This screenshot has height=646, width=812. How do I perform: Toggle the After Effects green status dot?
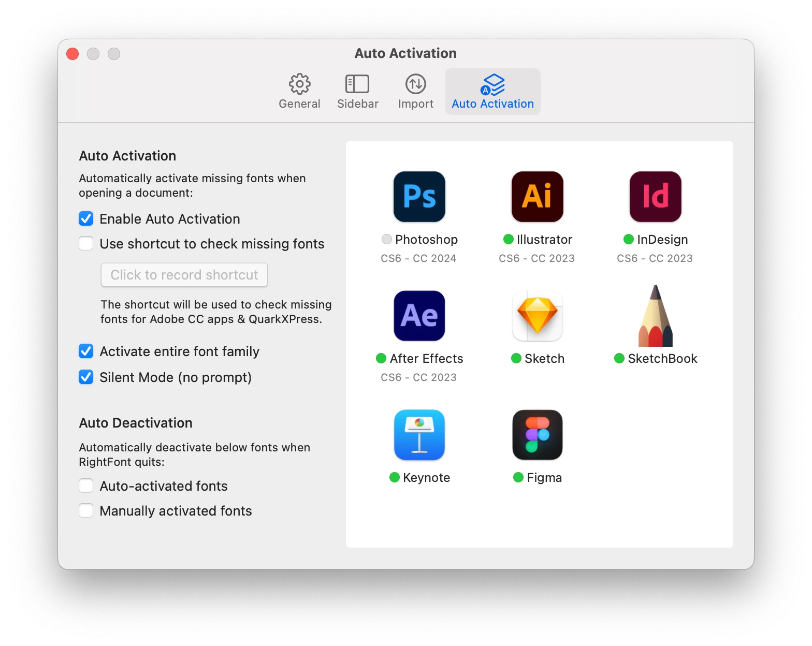point(381,358)
